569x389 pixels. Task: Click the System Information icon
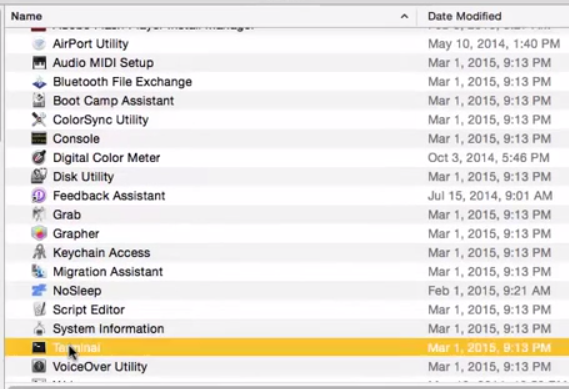coord(39,329)
